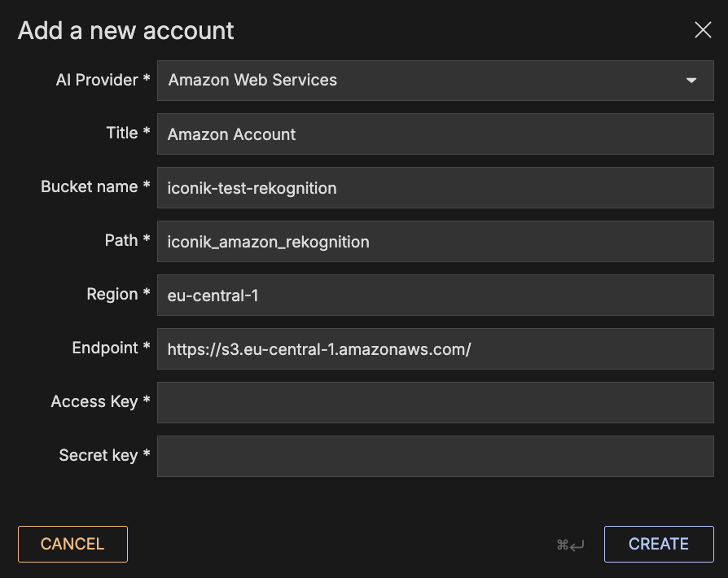Click the "Region *" label text
728x578 pixels.
tap(118, 295)
